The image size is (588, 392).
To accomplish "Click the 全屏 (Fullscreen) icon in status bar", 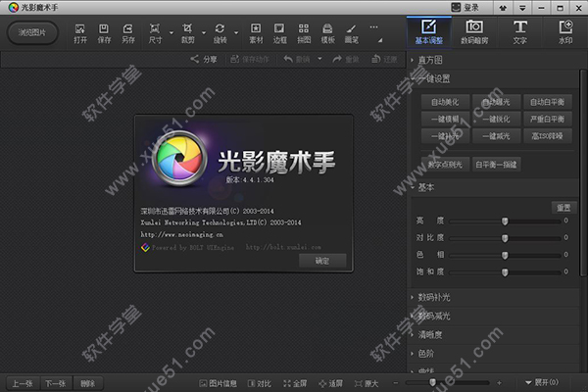I will pos(294,383).
